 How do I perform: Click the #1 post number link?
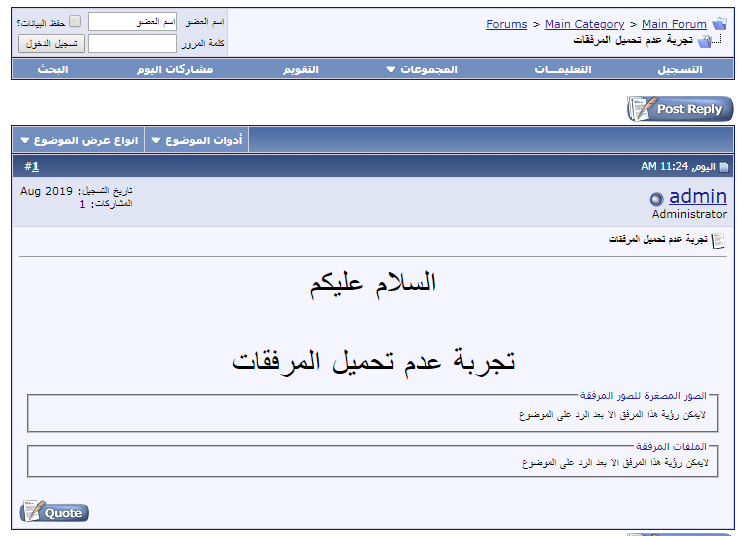click(32, 166)
